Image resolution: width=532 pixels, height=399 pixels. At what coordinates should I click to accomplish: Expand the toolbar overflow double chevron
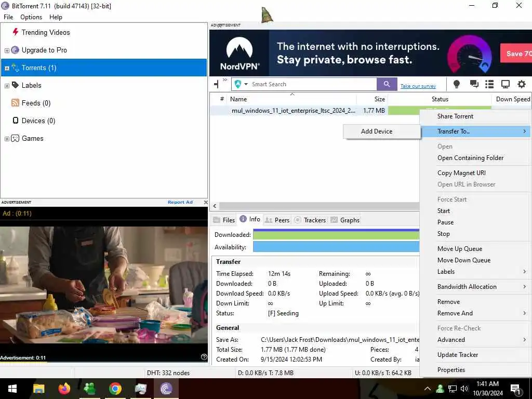click(x=225, y=80)
